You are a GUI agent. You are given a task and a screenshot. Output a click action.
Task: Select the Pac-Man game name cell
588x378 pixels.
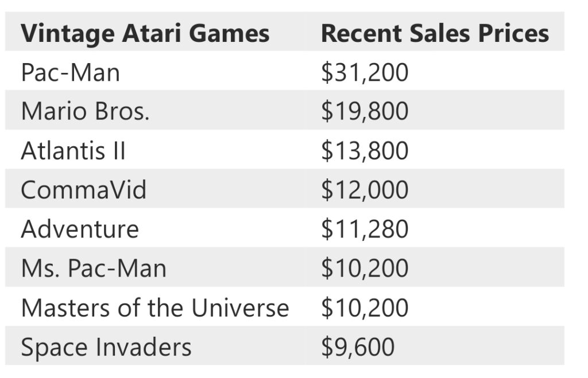point(70,73)
